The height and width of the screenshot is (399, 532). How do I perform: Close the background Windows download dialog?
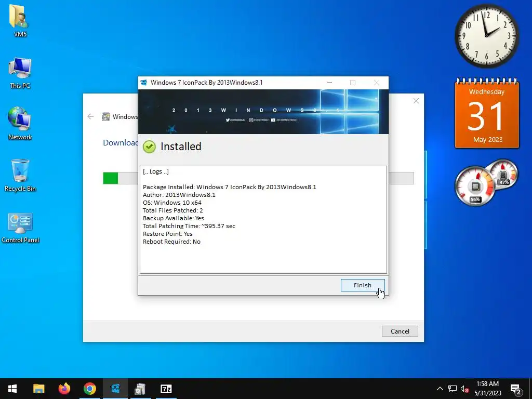pyautogui.click(x=416, y=101)
